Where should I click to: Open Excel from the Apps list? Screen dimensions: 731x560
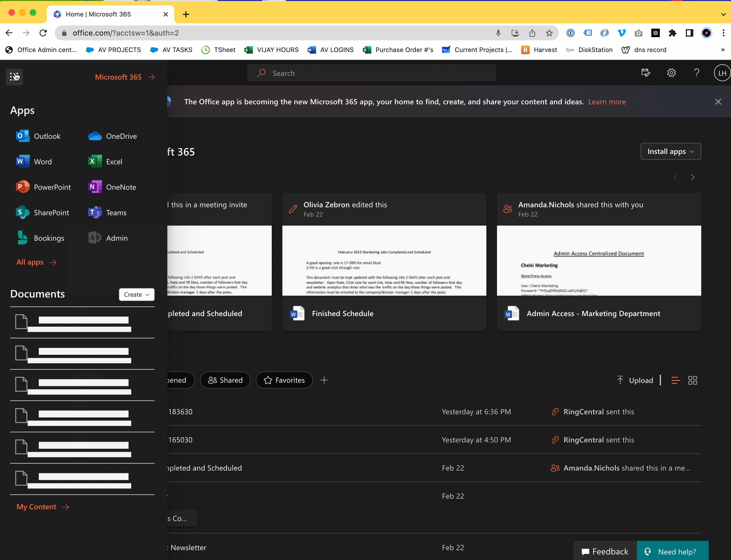[x=105, y=162]
